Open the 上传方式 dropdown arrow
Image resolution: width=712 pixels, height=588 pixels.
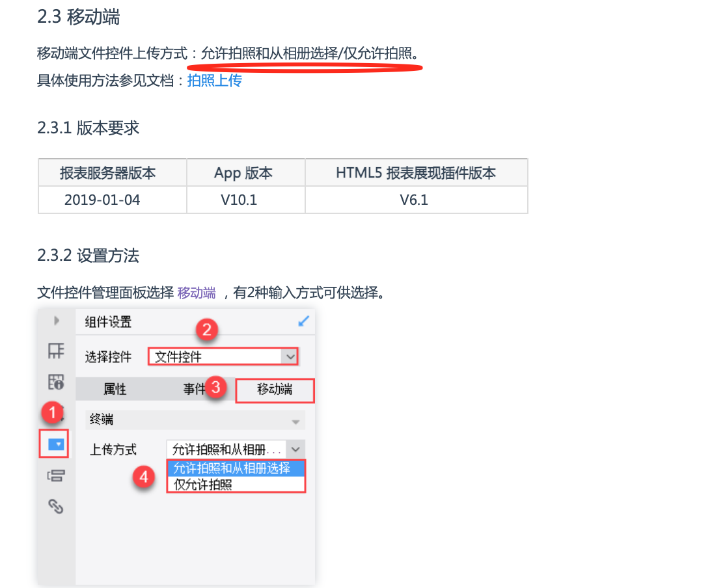coord(295,449)
